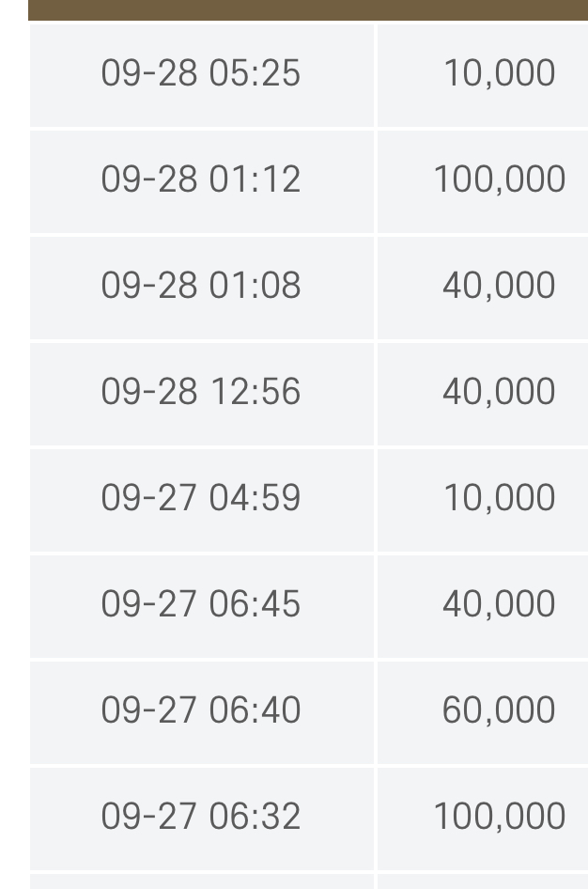Click the 09-27 06:32 timestamp cell
This screenshot has width=588, height=889.
pyautogui.click(x=201, y=818)
